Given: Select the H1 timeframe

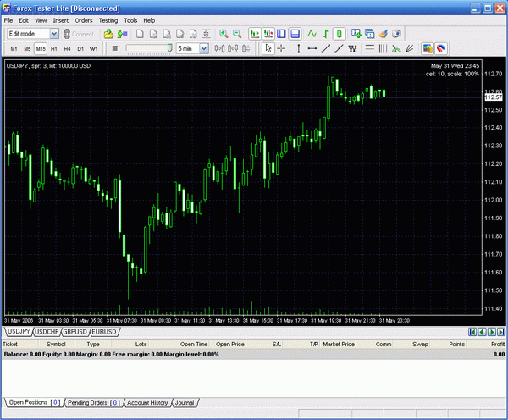Looking at the screenshot, I should 54,49.
